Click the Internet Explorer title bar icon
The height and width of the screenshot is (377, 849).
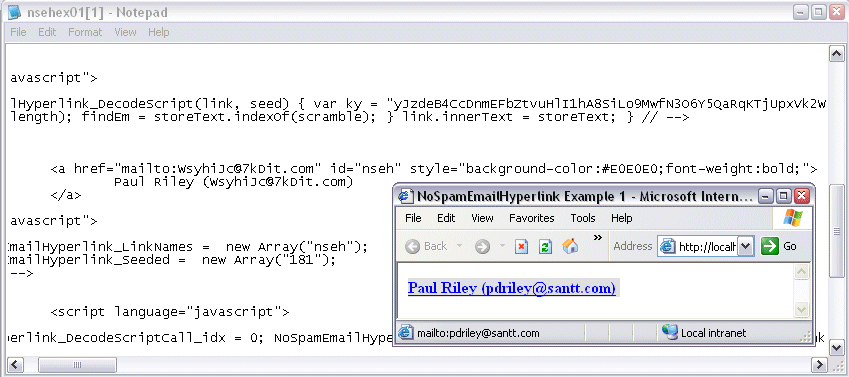pos(406,196)
